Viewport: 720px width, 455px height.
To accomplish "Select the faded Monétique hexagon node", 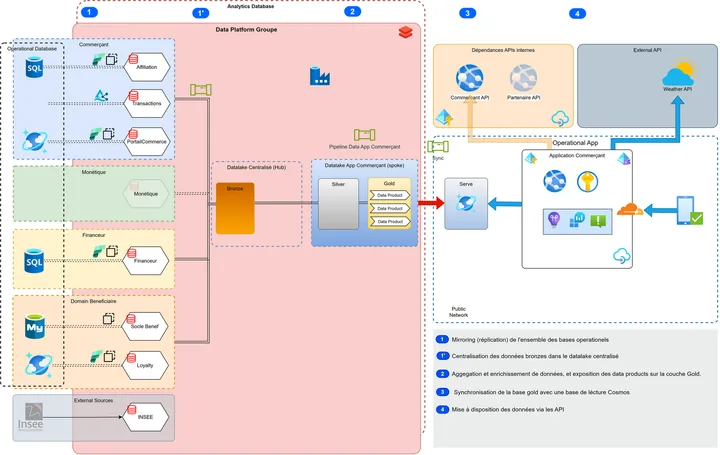I will coord(146,194).
